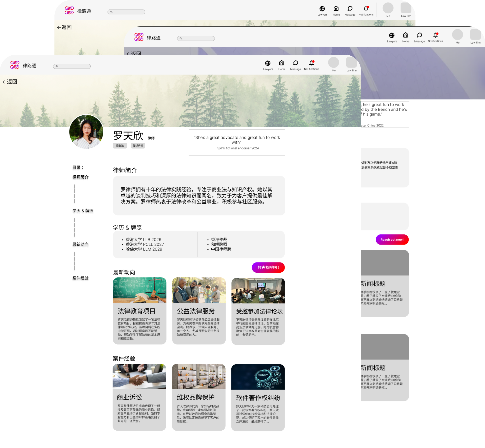Click the 知识产权 tag under lawyer name
This screenshot has height=448, width=485.
(138, 146)
